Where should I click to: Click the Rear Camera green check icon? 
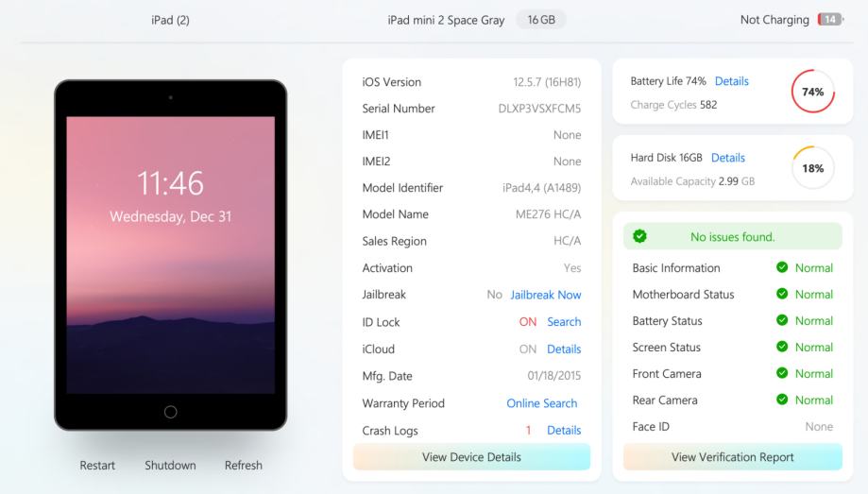click(782, 400)
